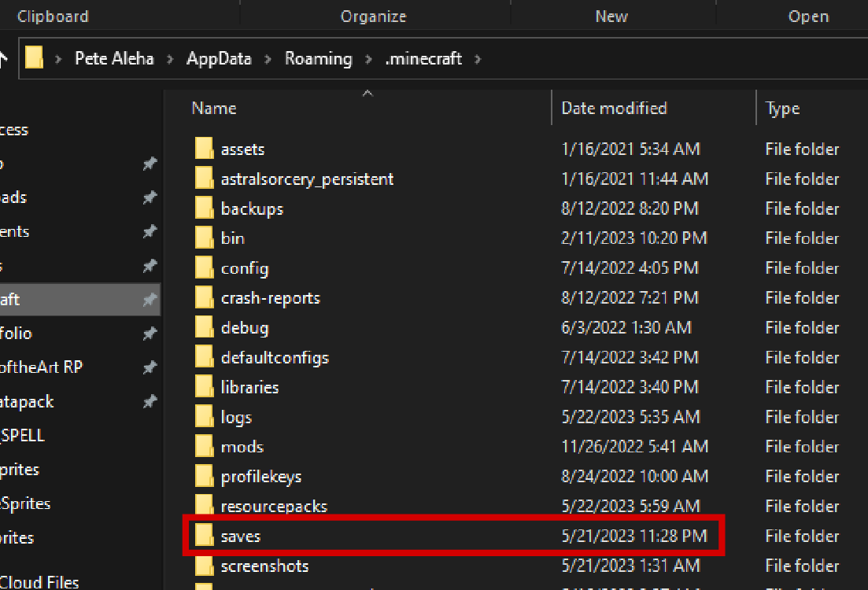The image size is (868, 590).
Task: Click the Open ribbon group label
Action: click(x=809, y=17)
